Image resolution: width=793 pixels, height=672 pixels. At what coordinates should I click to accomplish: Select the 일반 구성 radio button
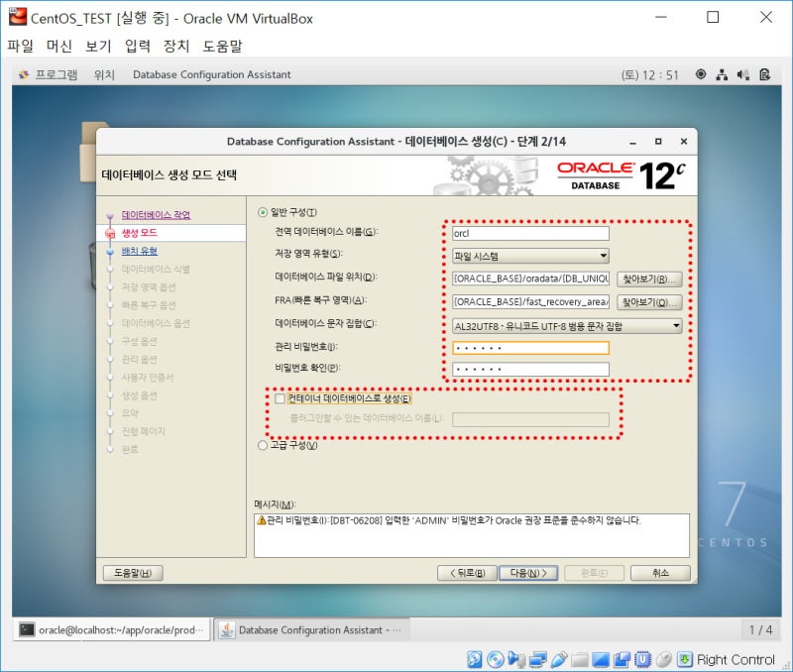point(262,212)
